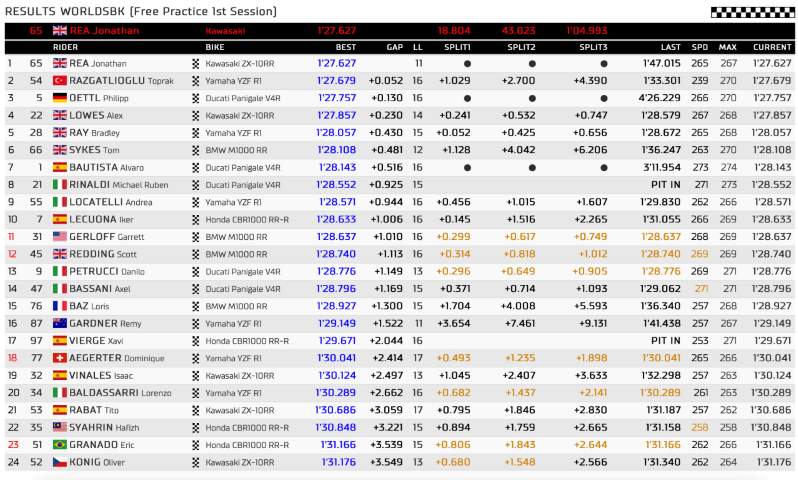Image resolution: width=798 pixels, height=480 pixels.
Task: Click the BIKE column header
Action: click(215, 47)
